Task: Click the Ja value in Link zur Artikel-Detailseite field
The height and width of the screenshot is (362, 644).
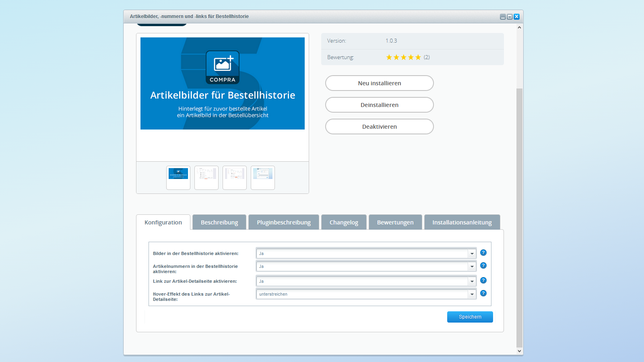Action: [362, 281]
